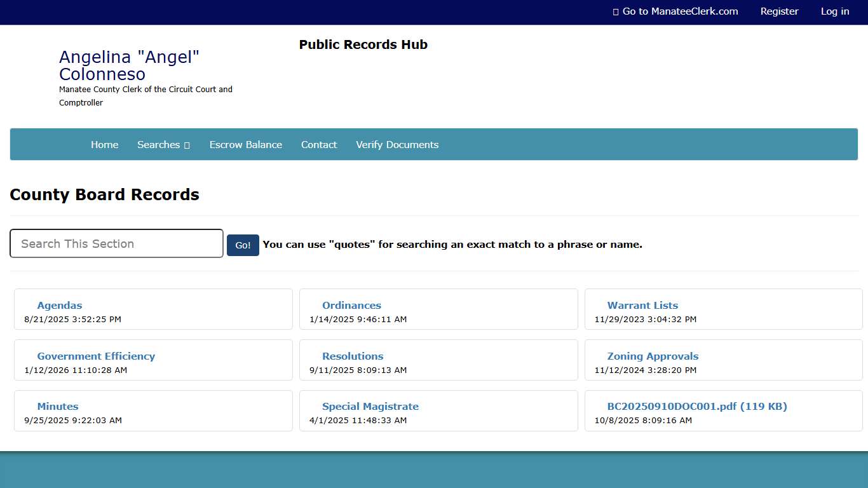Open the Verify Documents page

[397, 145]
